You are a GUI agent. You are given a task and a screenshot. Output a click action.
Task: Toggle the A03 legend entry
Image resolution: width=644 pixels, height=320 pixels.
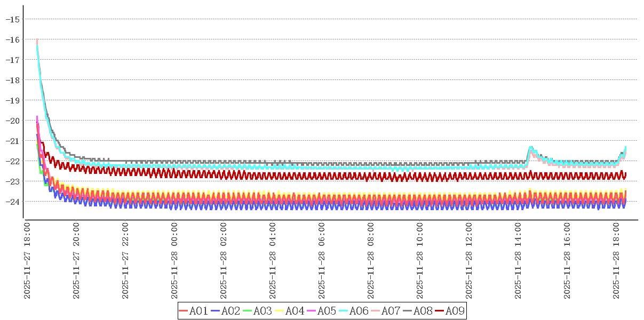pyautogui.click(x=263, y=311)
